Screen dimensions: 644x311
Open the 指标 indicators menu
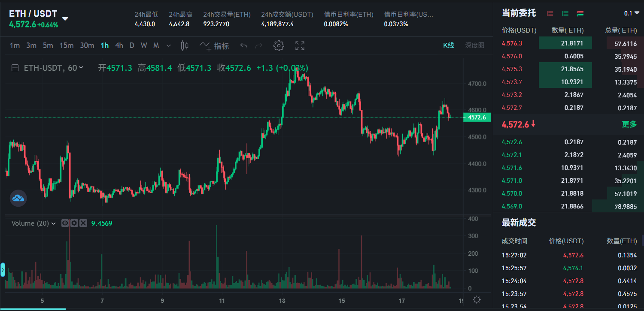pyautogui.click(x=215, y=46)
